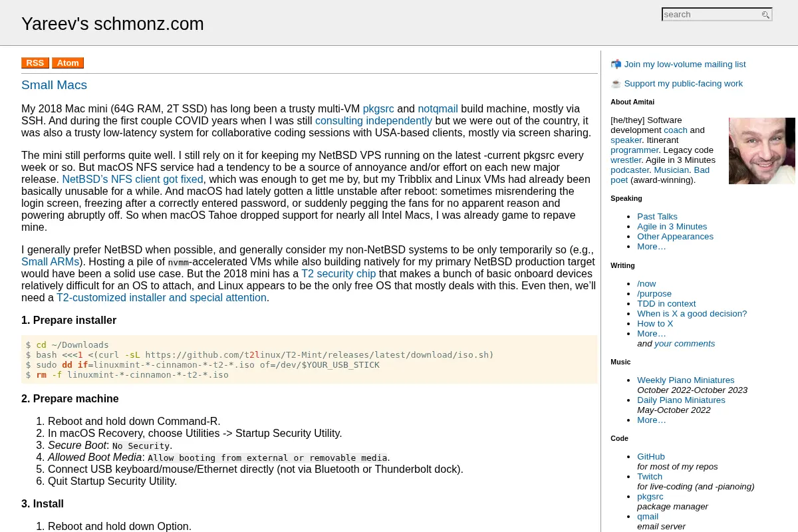798x532 pixels.
Task: Click the '3. Install' heading
Action: [43, 504]
